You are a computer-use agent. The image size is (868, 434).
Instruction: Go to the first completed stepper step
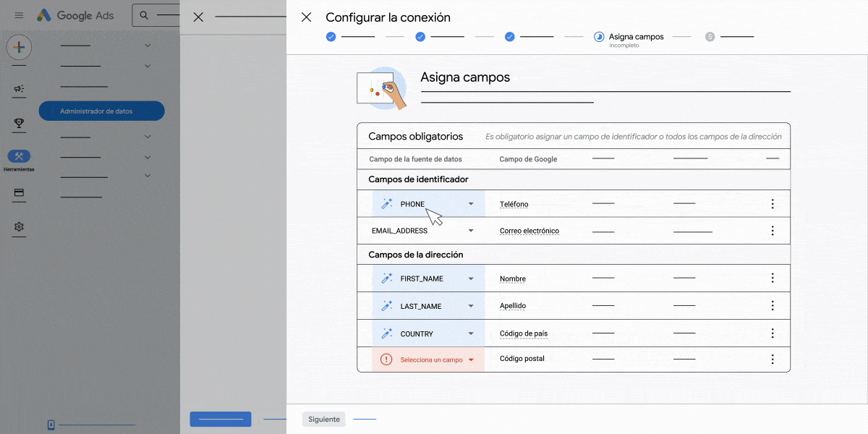(x=331, y=36)
